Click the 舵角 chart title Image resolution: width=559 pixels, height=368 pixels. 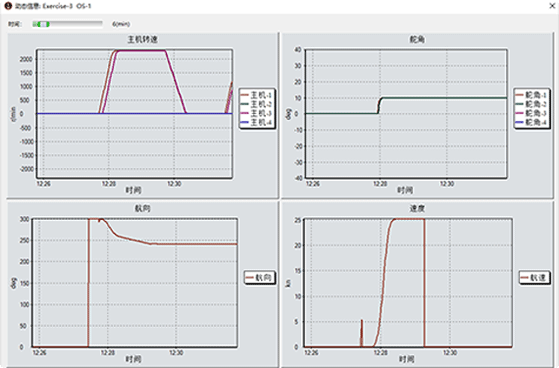(417, 39)
